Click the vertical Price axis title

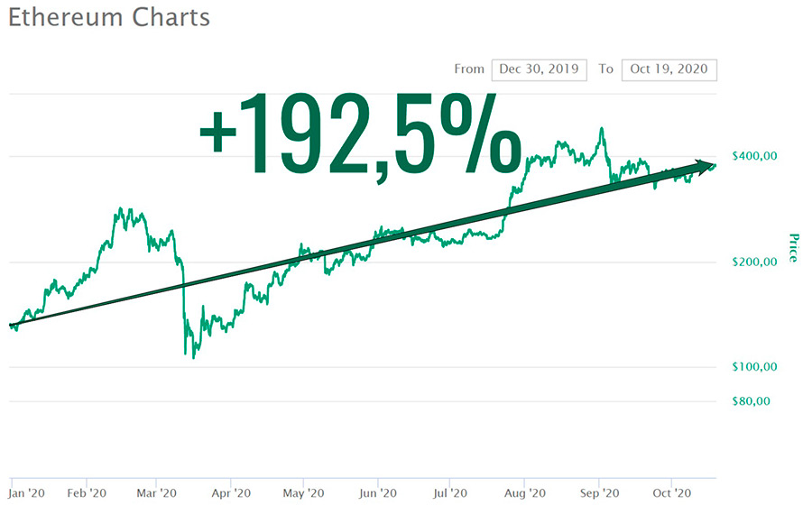click(x=793, y=247)
